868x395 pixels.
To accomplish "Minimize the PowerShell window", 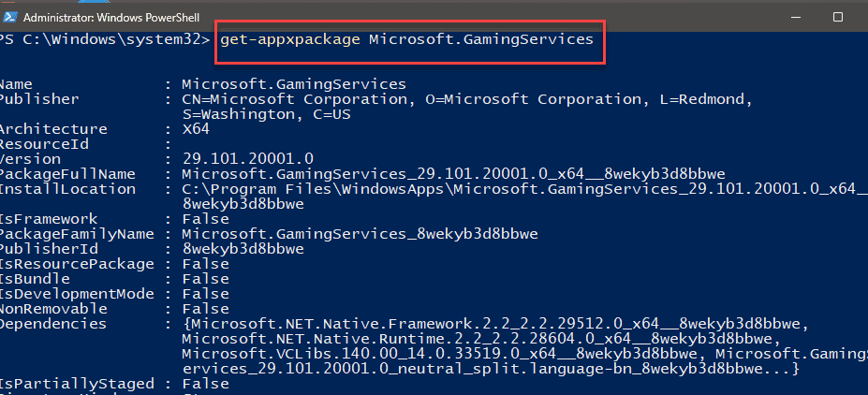I will pyautogui.click(x=795, y=17).
